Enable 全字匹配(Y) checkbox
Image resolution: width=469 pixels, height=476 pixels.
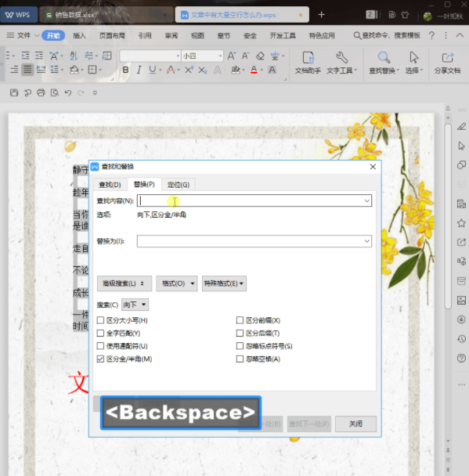pos(100,333)
